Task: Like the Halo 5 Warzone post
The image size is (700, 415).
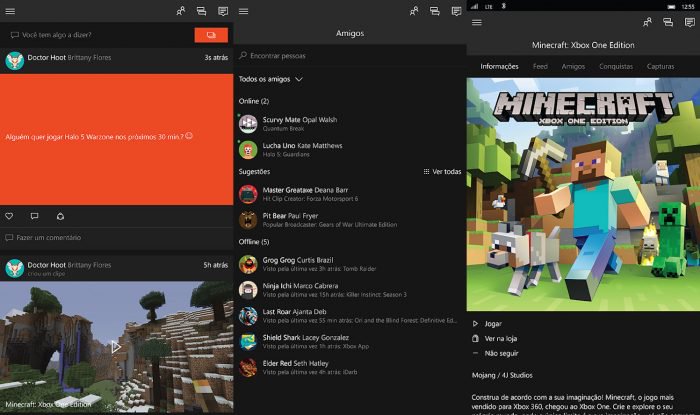Action: (x=9, y=216)
